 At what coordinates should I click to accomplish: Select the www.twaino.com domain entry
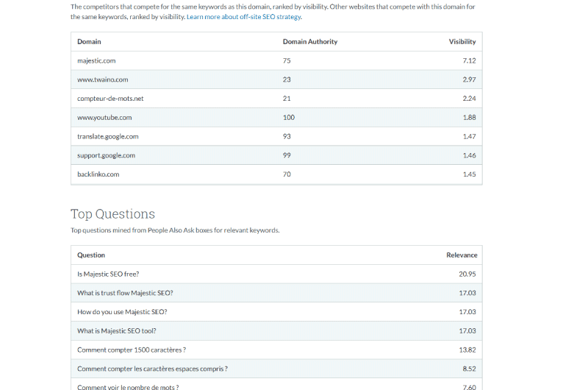[102, 79]
